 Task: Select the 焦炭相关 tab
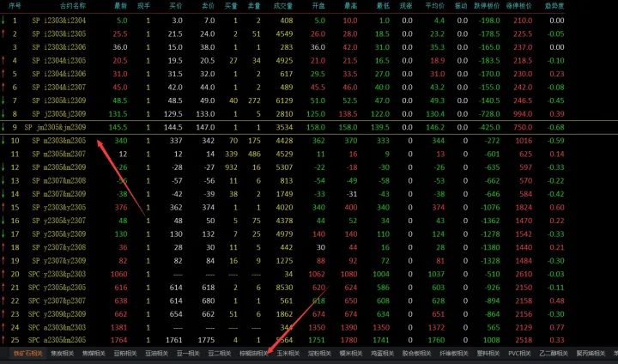tap(64, 353)
